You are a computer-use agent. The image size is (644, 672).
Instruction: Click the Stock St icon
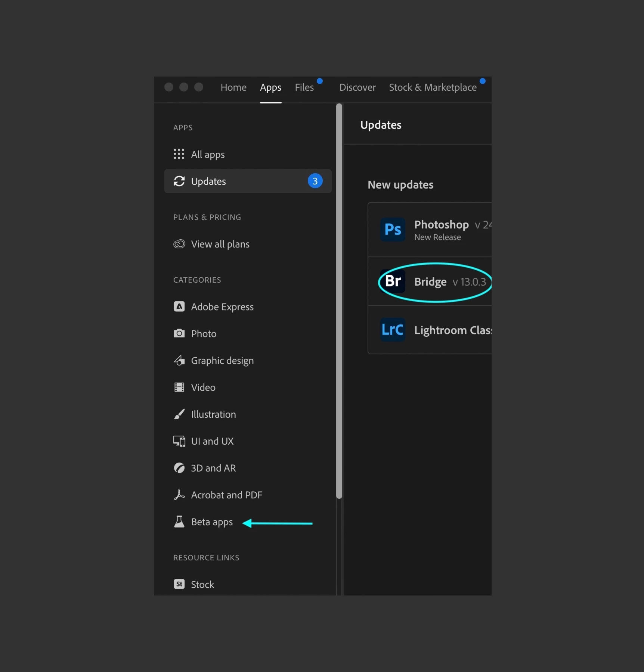pos(179,584)
